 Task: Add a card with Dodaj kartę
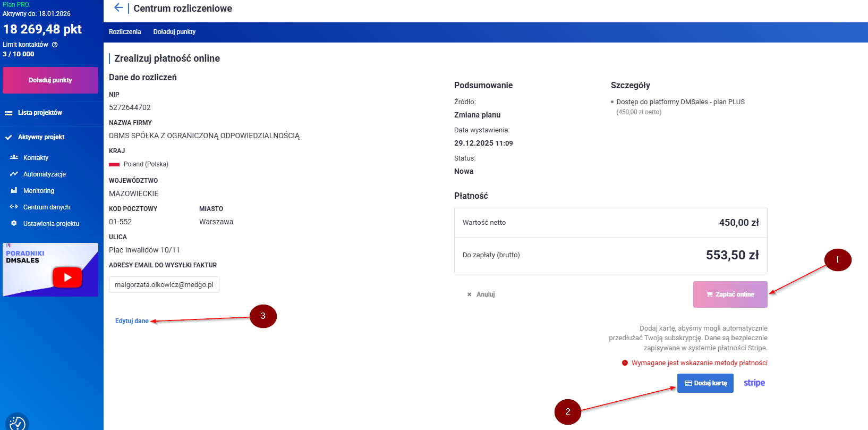(705, 383)
